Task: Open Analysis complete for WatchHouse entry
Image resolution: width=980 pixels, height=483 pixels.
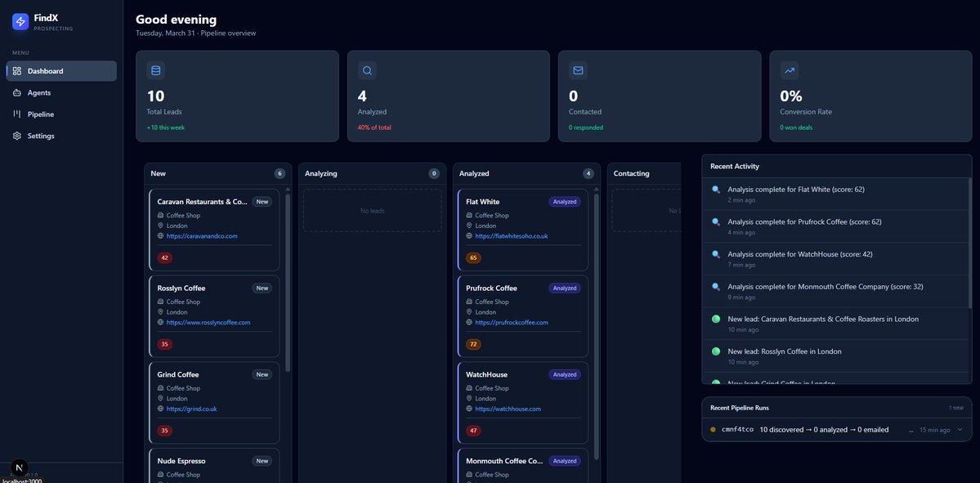Action: pos(837,259)
